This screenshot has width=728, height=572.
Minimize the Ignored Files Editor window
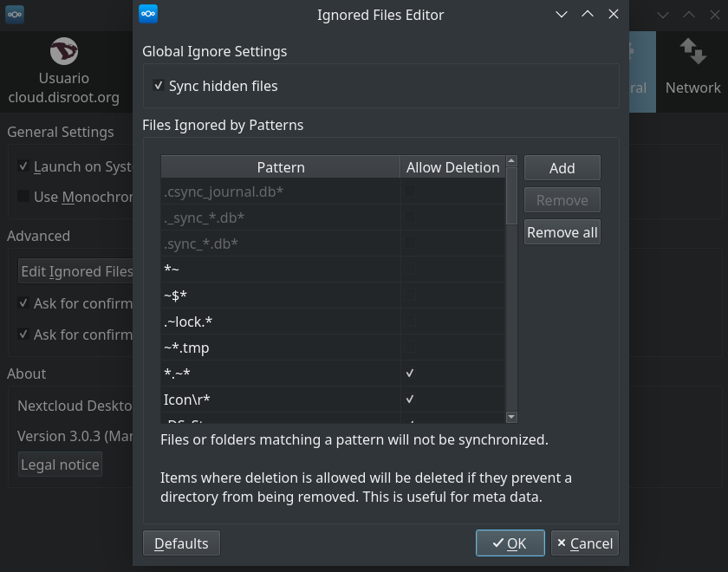point(562,14)
